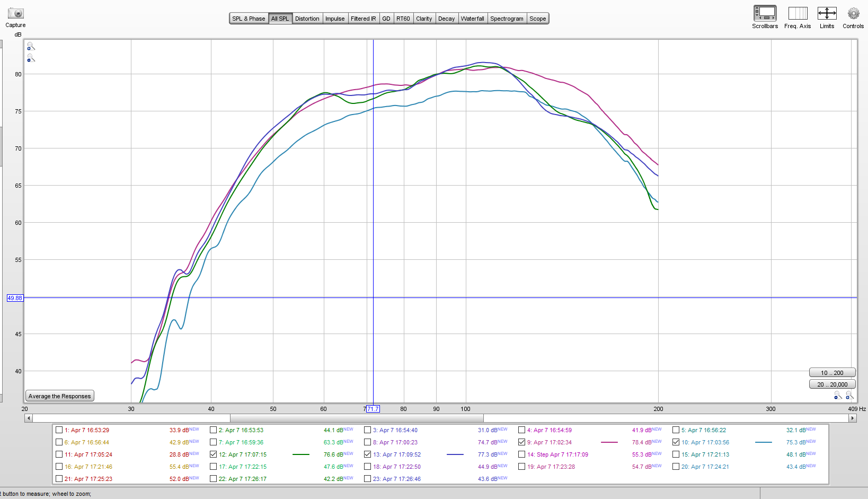
Task: Enable measurement 1: Apr 7 16:53:29 checkbox
Action: point(59,430)
